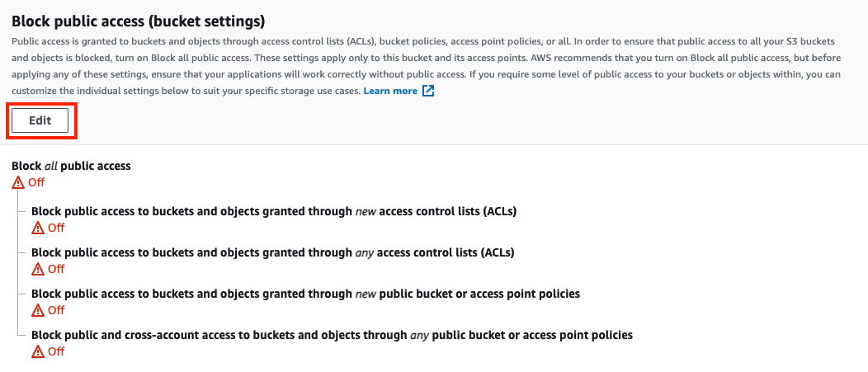Click warning icon under the cross-account access setting
The width and height of the screenshot is (868, 372).
[38, 351]
